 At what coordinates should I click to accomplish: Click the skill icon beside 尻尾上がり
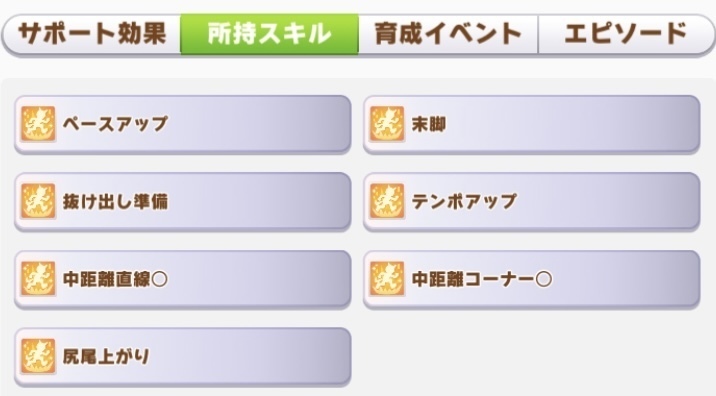(x=38, y=356)
